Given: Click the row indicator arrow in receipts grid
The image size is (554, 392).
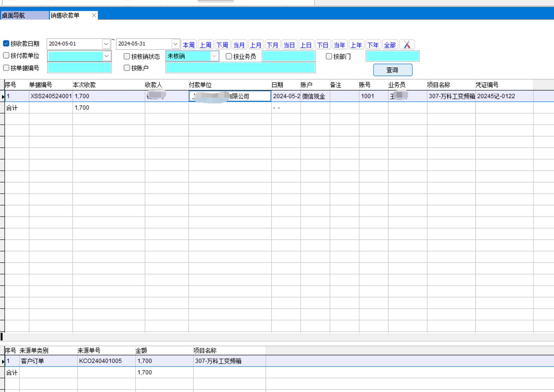Looking at the screenshot, I should point(3,96).
